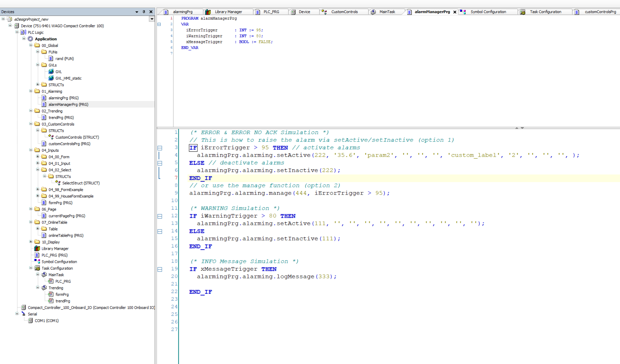The height and width of the screenshot is (364, 620).
Task: Click the Symbol Configuration icon in tree
Action: click(x=37, y=261)
